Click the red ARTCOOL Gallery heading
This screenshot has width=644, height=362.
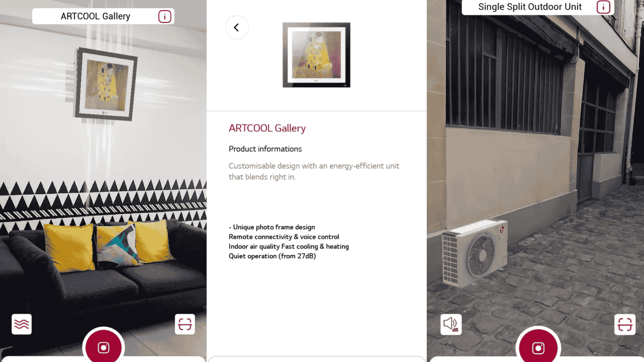267,128
